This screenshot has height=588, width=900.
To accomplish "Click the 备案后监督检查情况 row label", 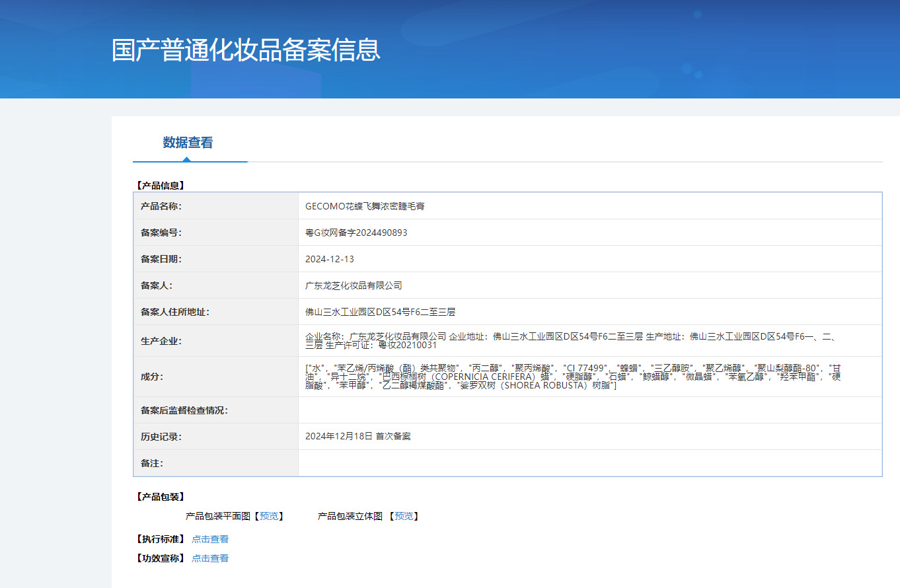I will click(184, 410).
